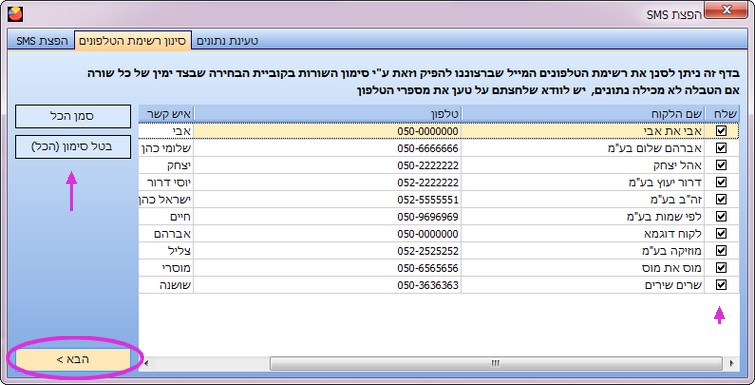Click phone number 052-5555551

[428, 200]
